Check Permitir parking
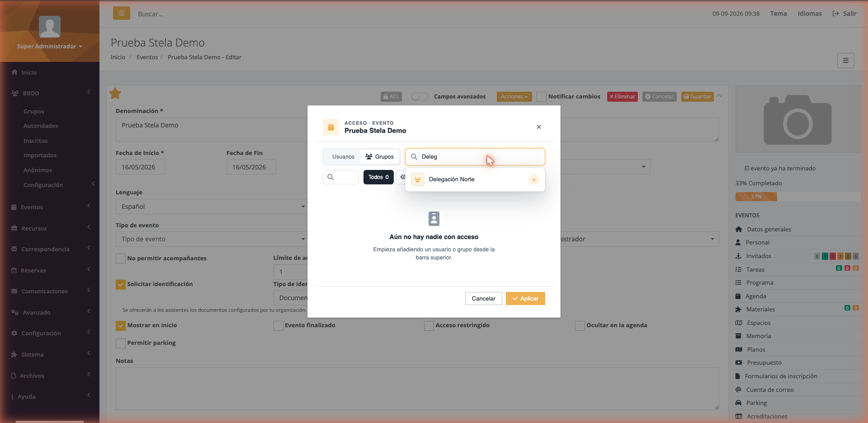Viewport: 868px width, 423px height. tap(121, 343)
